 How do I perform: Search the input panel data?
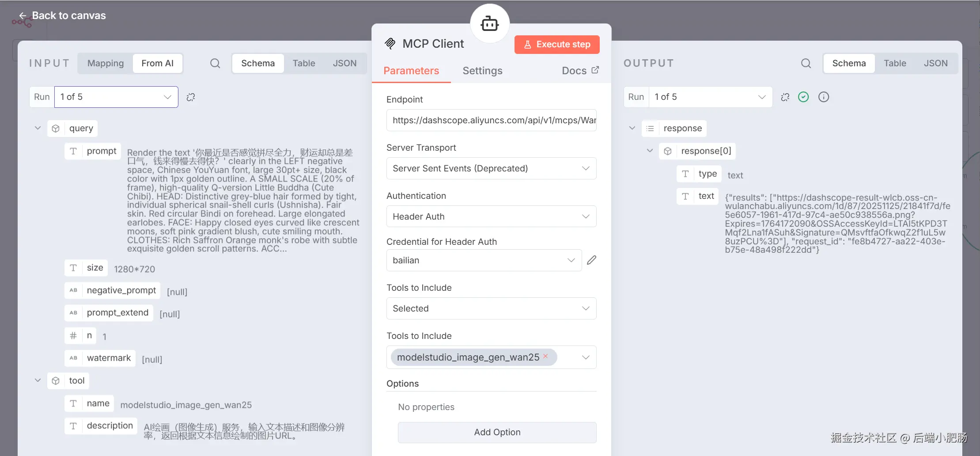215,63
